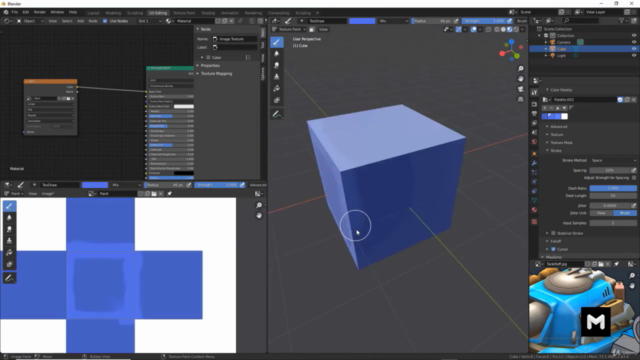
Task: Select the Mask tool in the 3D viewport toolbar
Action: click(277, 100)
